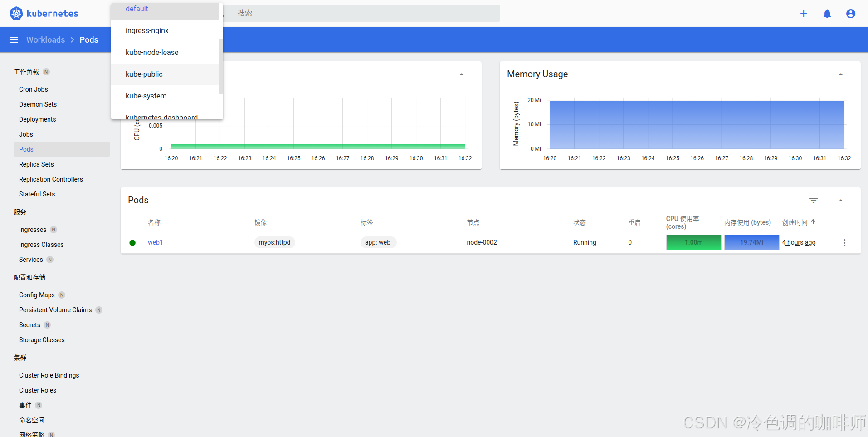This screenshot has width=868, height=437.
Task: Open Config Maps in the sidebar
Action: pyautogui.click(x=37, y=295)
